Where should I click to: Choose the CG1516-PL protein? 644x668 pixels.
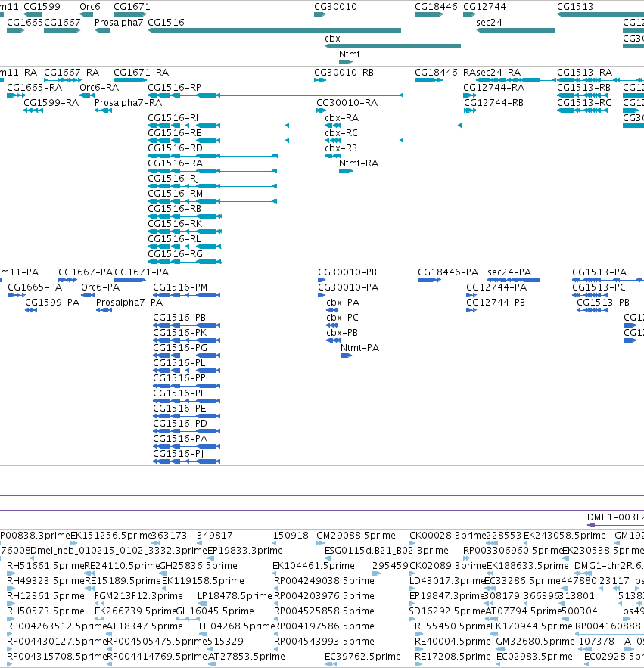pyautogui.click(x=187, y=371)
